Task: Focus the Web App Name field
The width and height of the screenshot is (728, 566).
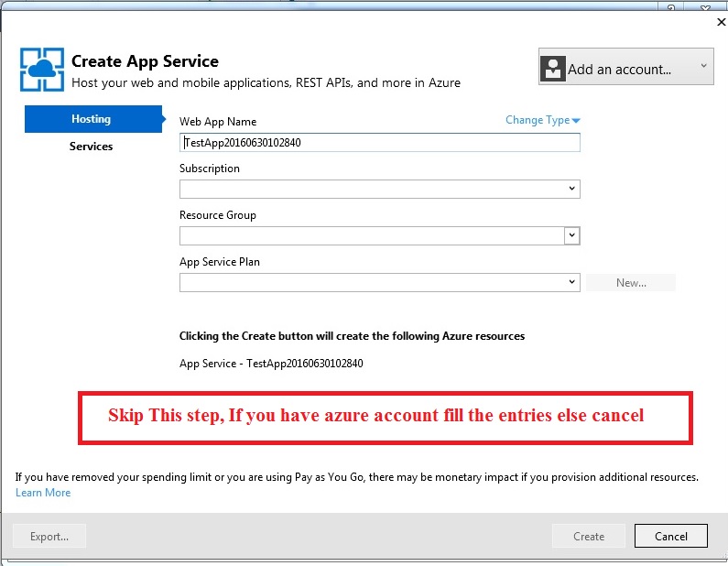Action: (379, 143)
